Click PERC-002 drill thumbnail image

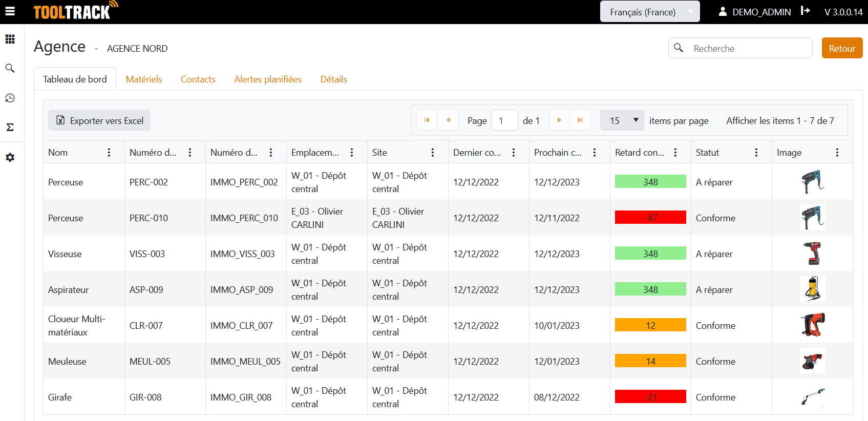813,182
